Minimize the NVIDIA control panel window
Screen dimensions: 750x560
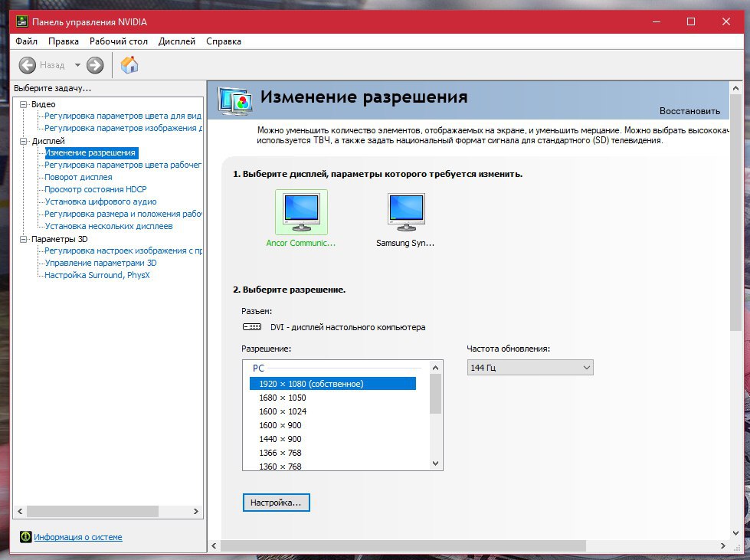pos(657,21)
